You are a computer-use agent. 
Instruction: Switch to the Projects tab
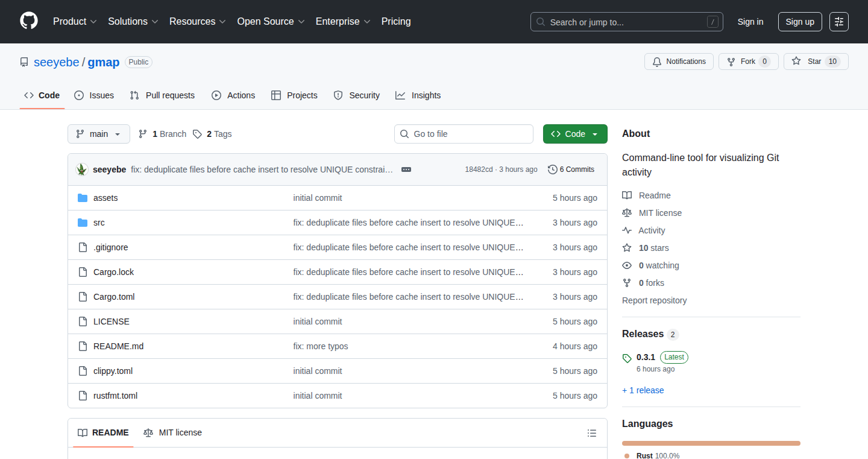click(x=294, y=95)
